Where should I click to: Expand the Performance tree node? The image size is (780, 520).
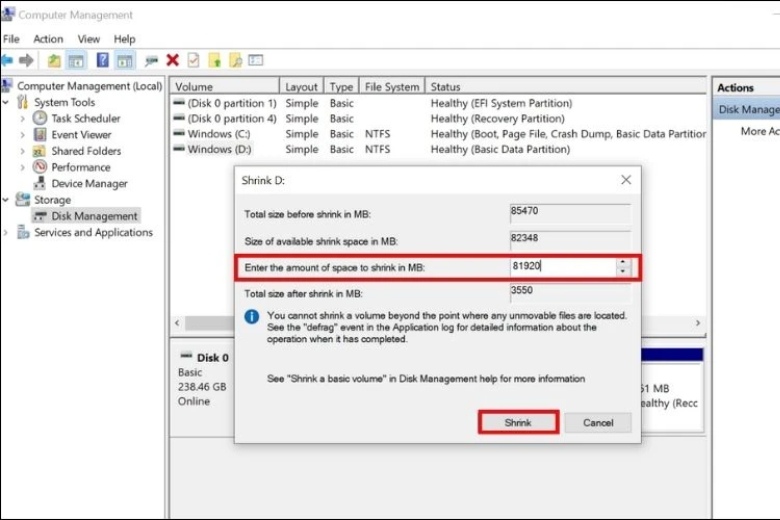pyautogui.click(x=23, y=167)
